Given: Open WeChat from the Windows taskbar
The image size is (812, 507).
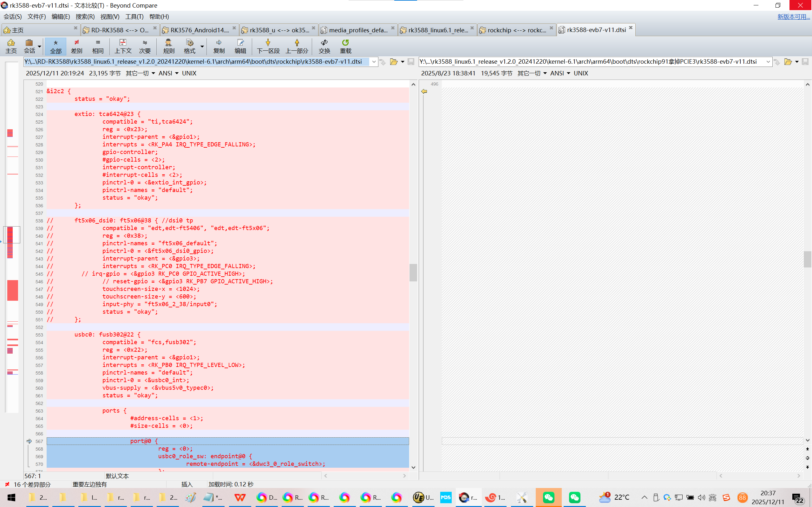Looking at the screenshot, I should click(x=548, y=497).
